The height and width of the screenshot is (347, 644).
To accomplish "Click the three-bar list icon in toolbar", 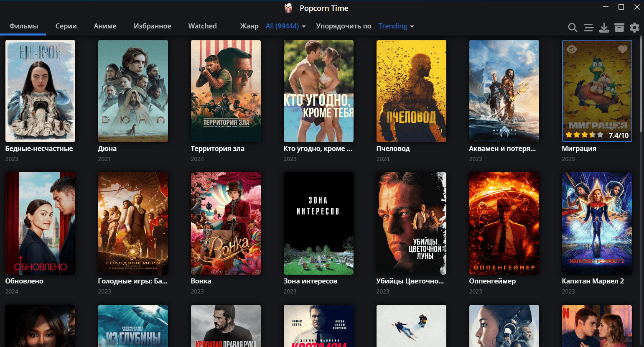I will point(588,28).
